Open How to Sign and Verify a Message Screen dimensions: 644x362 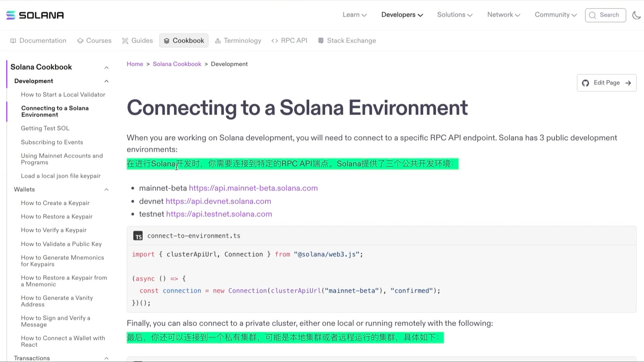coord(56,321)
